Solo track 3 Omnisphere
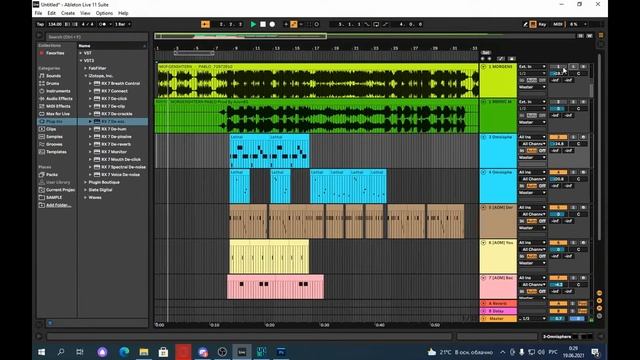The width and height of the screenshot is (640, 360). [x=573, y=137]
